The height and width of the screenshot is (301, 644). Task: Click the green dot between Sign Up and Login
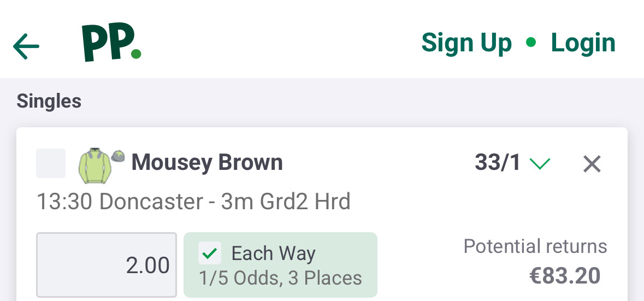pos(531,43)
